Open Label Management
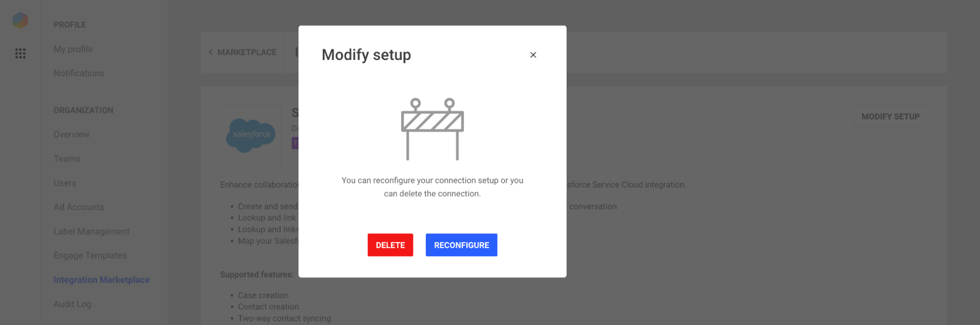This screenshot has height=325, width=980. (x=92, y=231)
